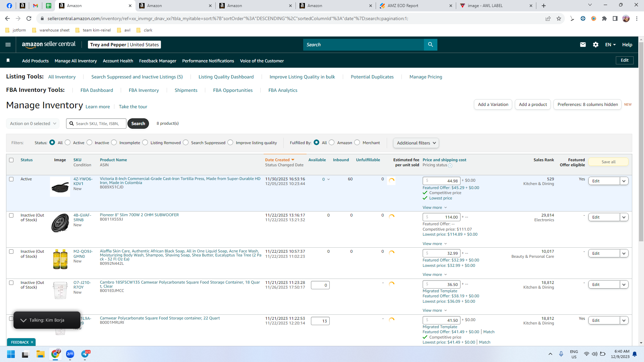Open a new browser tab with plus icon

click(x=544, y=6)
